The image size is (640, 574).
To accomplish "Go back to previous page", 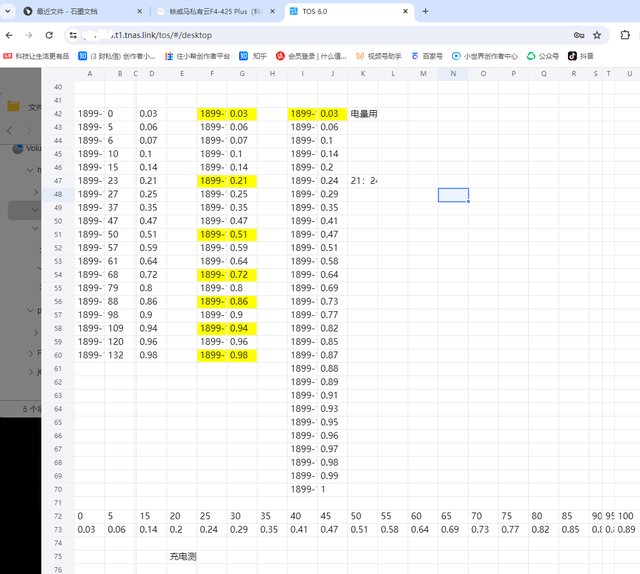I will [9, 35].
